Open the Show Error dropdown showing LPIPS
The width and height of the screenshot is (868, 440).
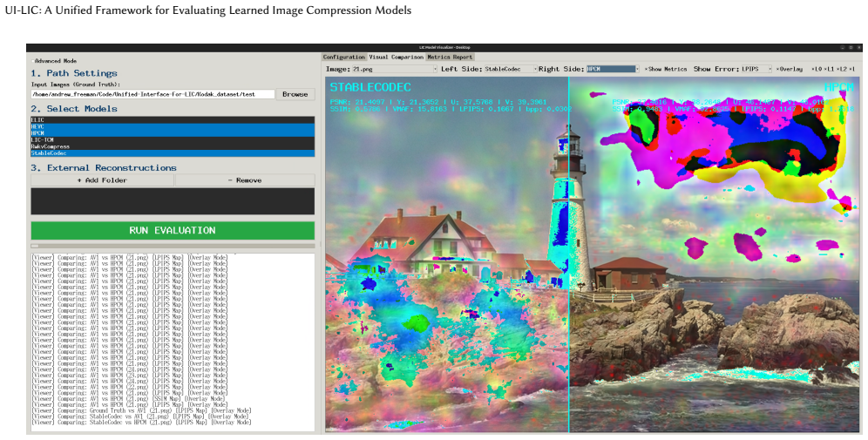coord(756,69)
